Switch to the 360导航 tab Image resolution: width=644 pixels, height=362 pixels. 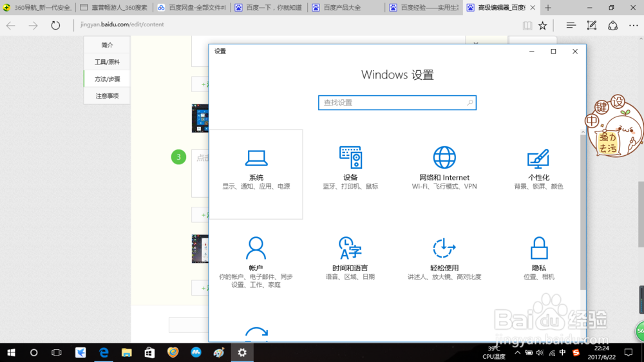pyautogui.click(x=38, y=7)
